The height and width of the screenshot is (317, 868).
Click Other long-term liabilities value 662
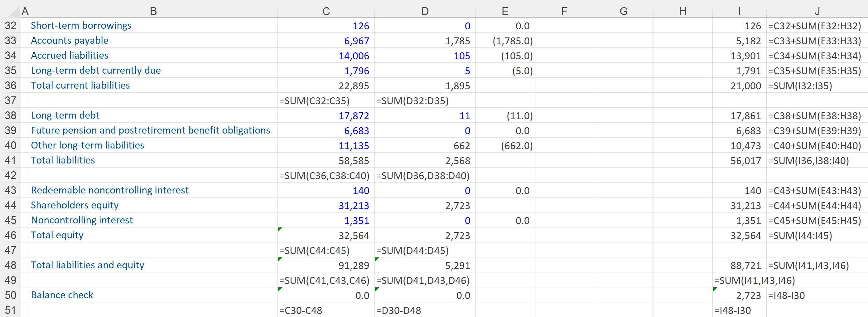point(461,146)
